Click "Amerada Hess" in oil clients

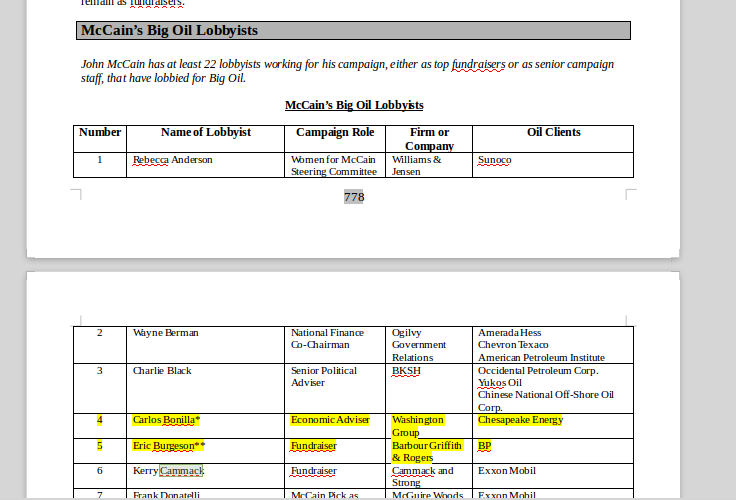point(509,333)
